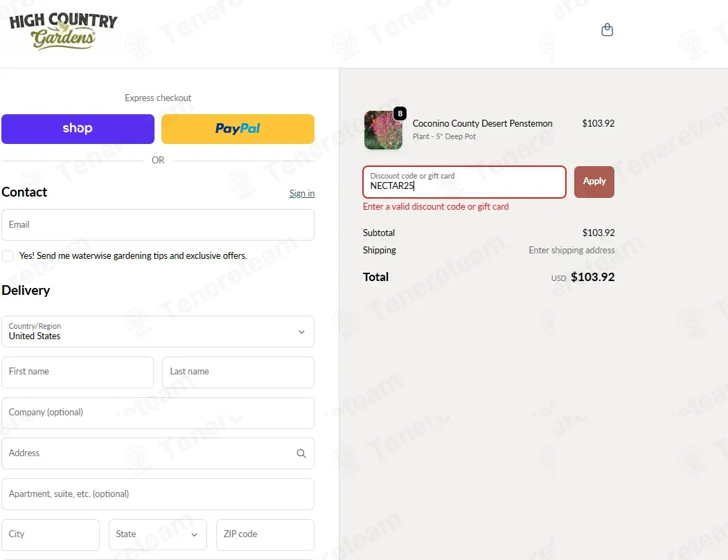Click the High Country Gardens logo
Screen dimensions: 728x560
[x=63, y=30]
